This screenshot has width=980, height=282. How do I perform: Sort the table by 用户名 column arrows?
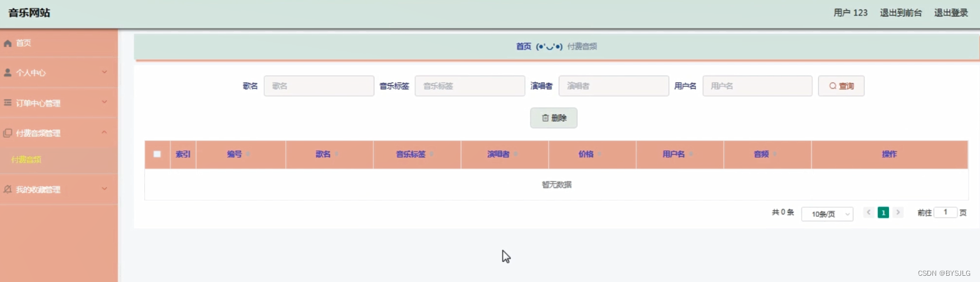(692, 154)
